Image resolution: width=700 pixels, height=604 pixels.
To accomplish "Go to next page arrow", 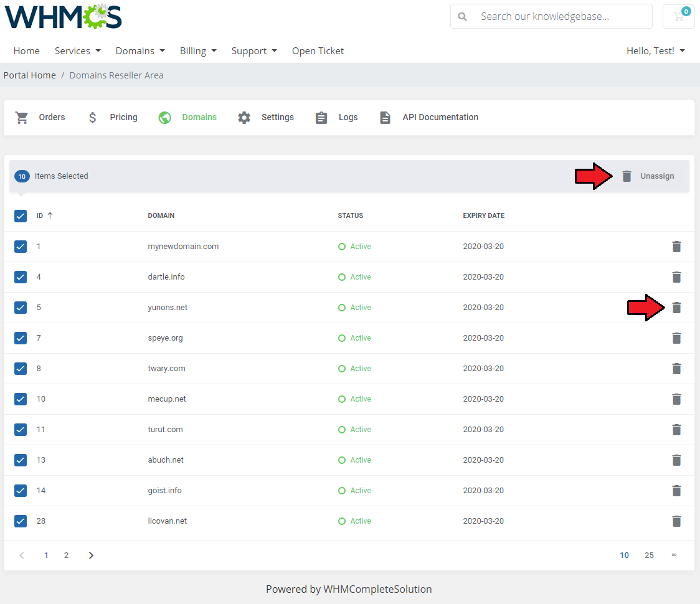I will (x=91, y=555).
